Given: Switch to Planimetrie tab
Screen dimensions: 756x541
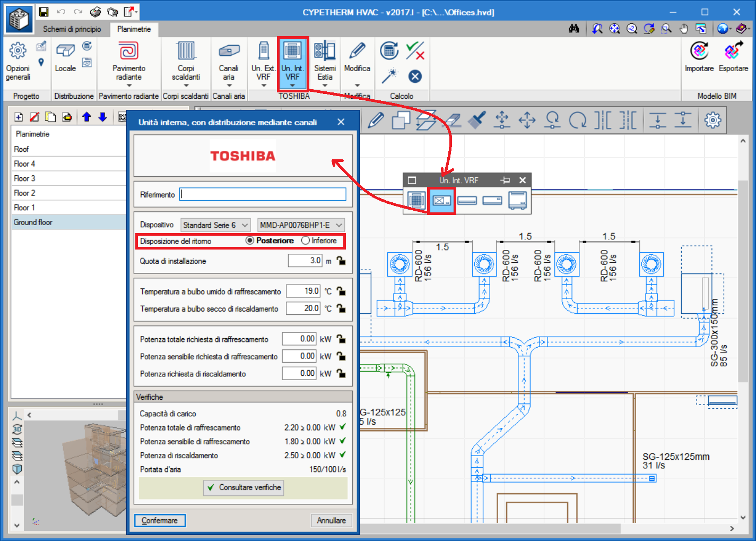Looking at the screenshot, I should click(134, 29).
